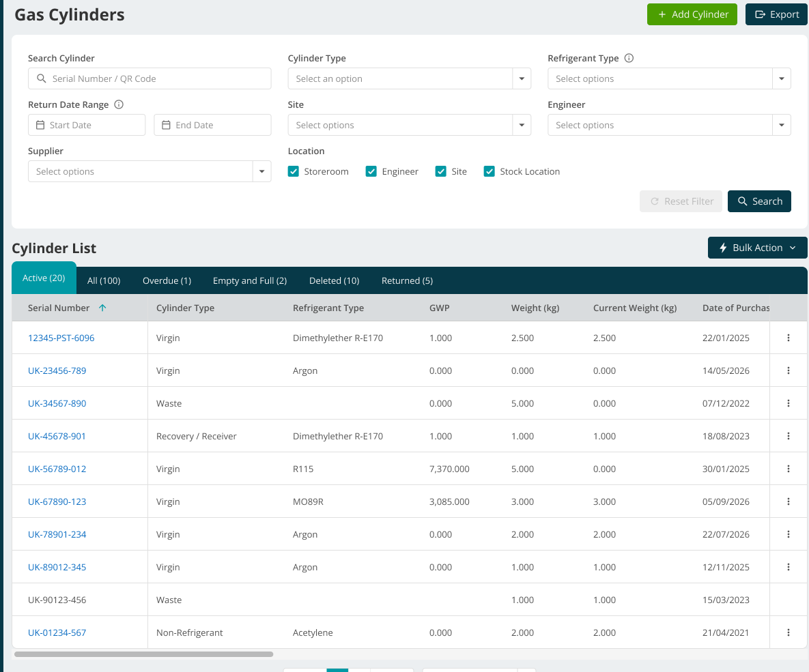809x672 pixels.
Task: Click the Serial Number / QR Code search field
Action: click(x=150, y=78)
